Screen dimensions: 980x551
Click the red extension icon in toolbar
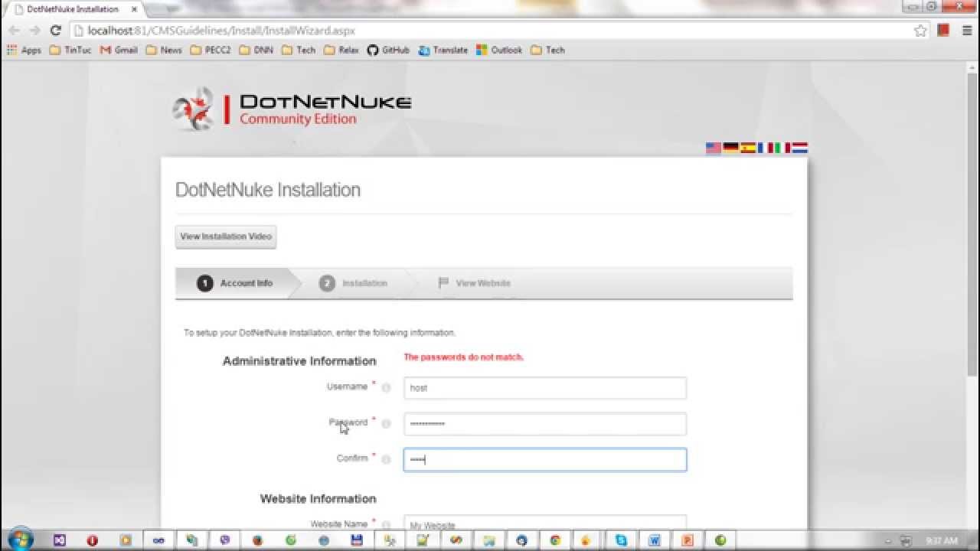(943, 31)
